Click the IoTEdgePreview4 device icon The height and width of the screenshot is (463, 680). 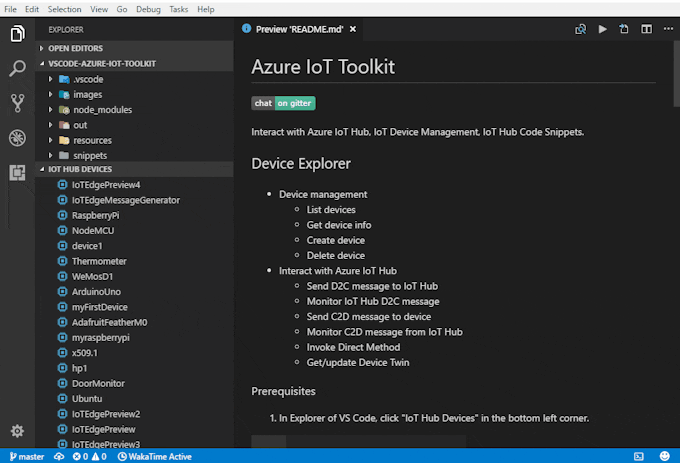pyautogui.click(x=62, y=185)
